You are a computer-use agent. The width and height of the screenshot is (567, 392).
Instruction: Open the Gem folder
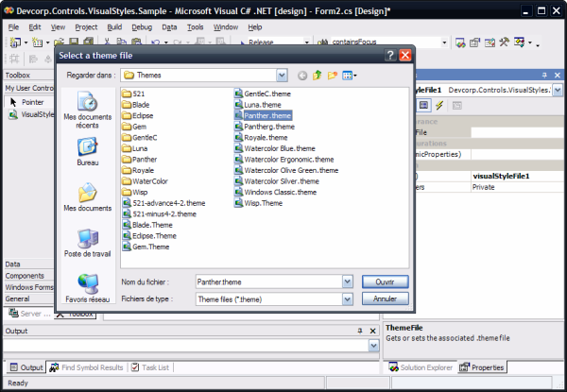pos(134,127)
